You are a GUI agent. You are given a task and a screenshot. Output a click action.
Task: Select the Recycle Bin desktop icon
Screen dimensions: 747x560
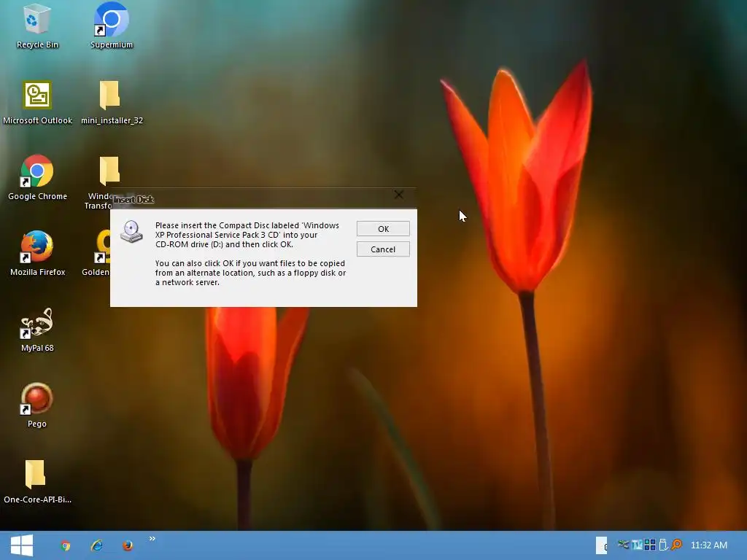click(x=37, y=27)
